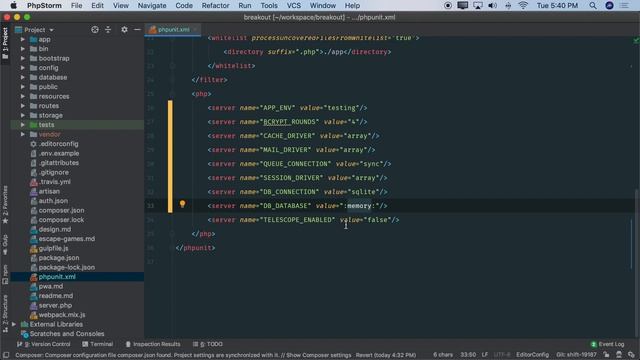The height and width of the screenshot is (360, 640).
Task: Click the green inspection checkmark in the editor
Action: [x=636, y=40]
